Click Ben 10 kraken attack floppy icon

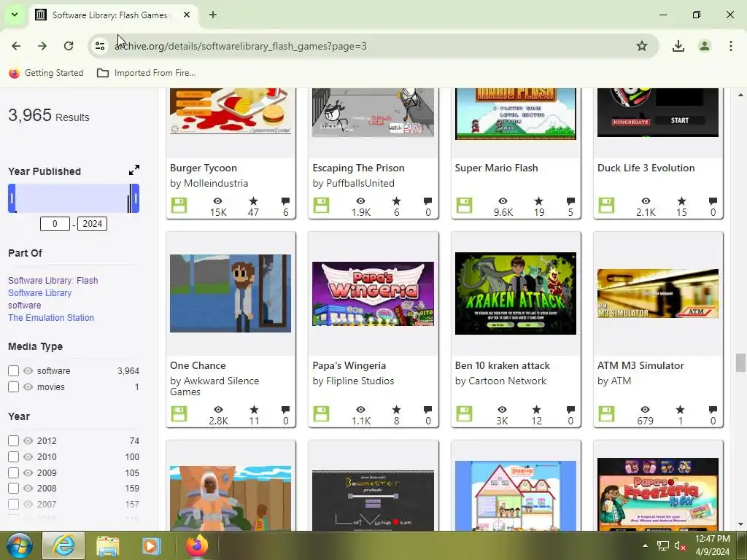464,414
